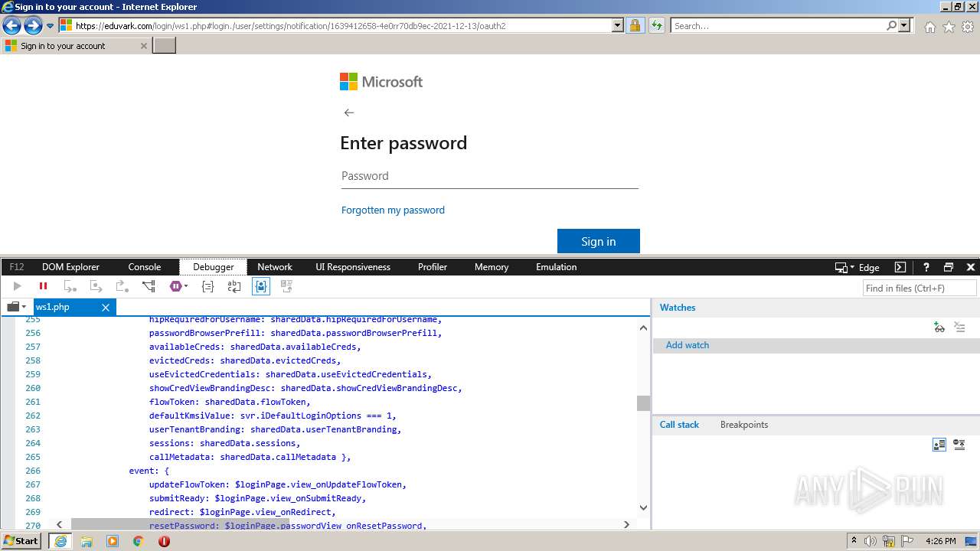Toggle pretty print curly-braces icon
Viewport: 980px width, 551px height.
point(207,286)
